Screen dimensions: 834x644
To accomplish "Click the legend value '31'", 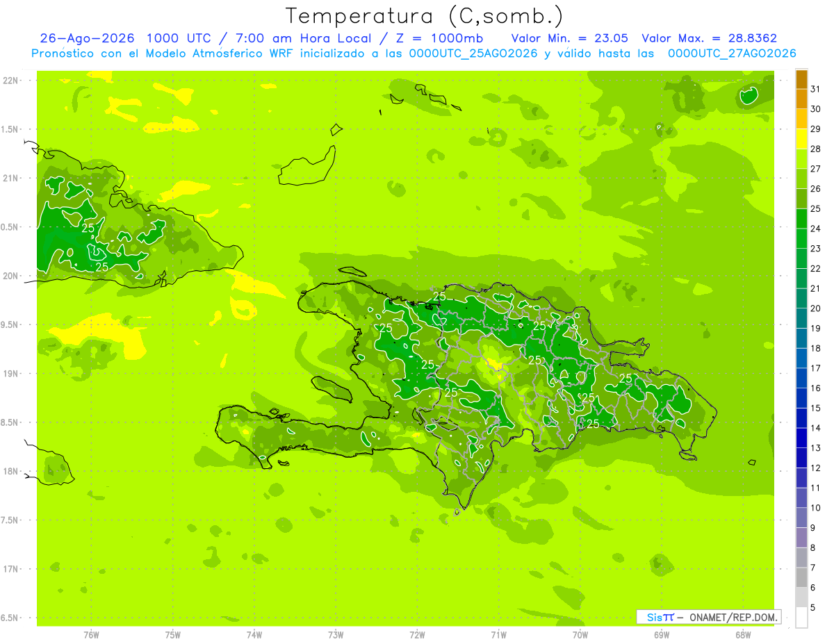I will click(816, 89).
